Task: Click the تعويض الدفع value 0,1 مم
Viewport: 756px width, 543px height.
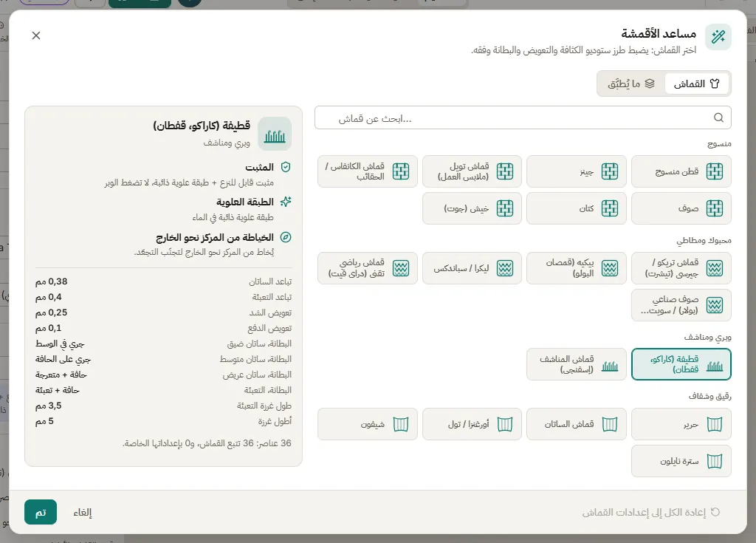Action: [x=48, y=328]
